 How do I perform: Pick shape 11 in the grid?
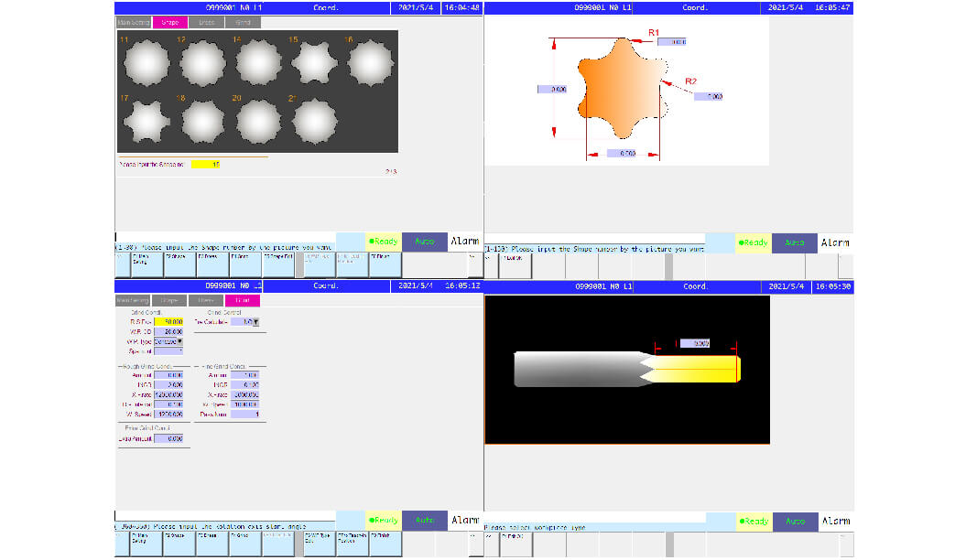[x=147, y=64]
